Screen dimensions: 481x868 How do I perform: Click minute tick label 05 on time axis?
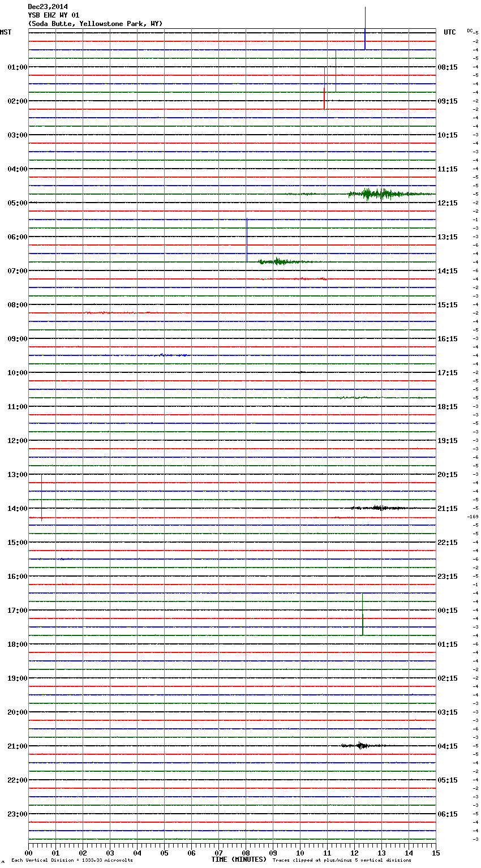coord(164,853)
